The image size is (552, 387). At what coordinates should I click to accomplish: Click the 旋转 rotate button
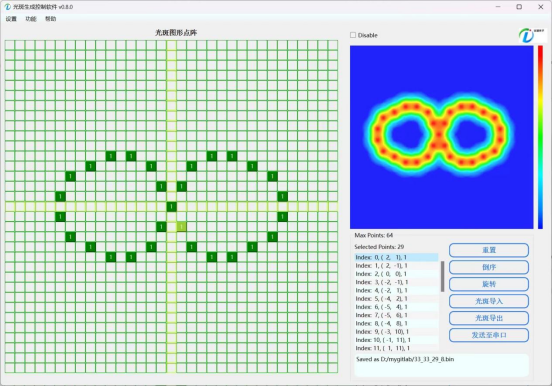pyautogui.click(x=489, y=284)
